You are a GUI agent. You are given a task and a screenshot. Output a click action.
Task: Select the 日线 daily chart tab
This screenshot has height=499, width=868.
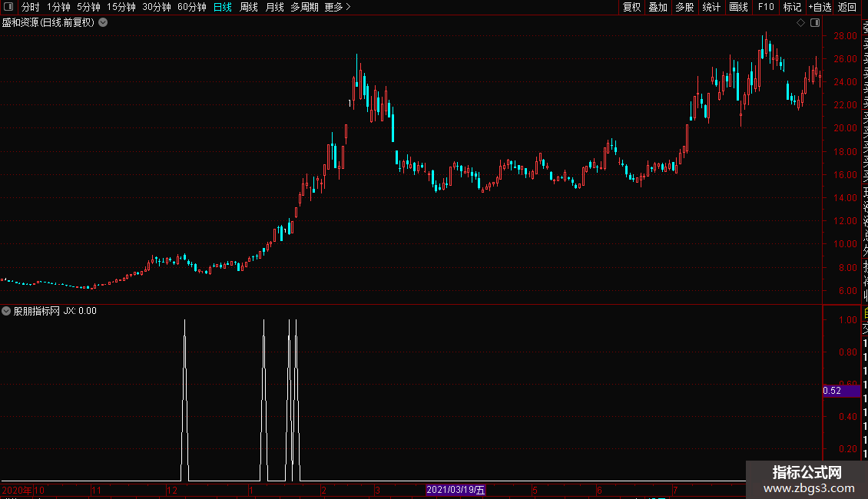tap(223, 7)
